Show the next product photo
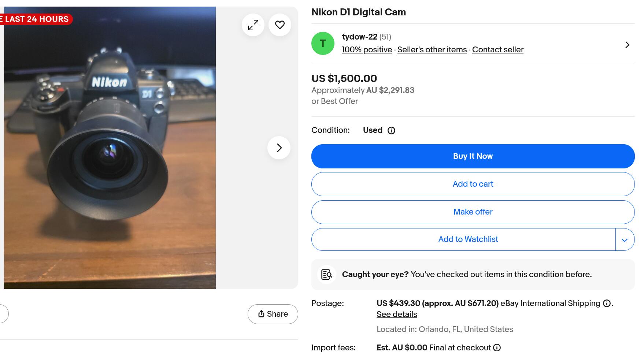Screen dimensions: 644x361 (x=279, y=148)
